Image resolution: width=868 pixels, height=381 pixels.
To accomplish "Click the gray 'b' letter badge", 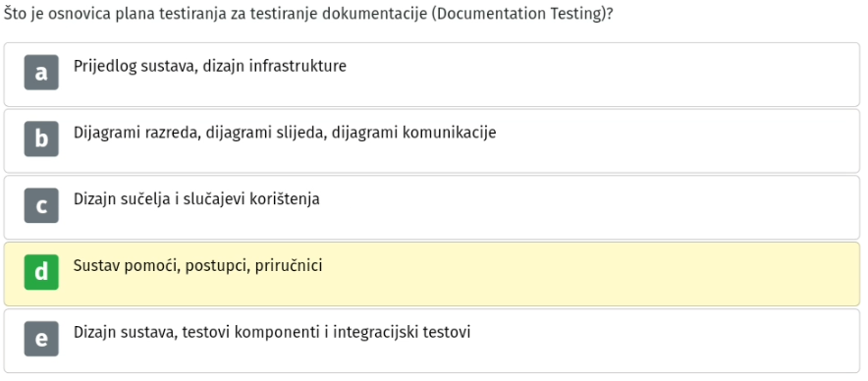I will click(41, 139).
